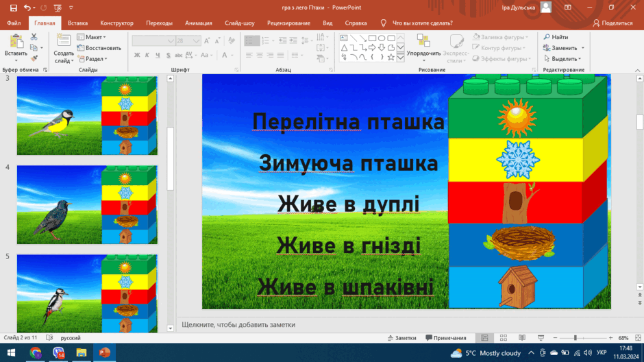
Task: Select the text box shape icon
Action: point(344,38)
